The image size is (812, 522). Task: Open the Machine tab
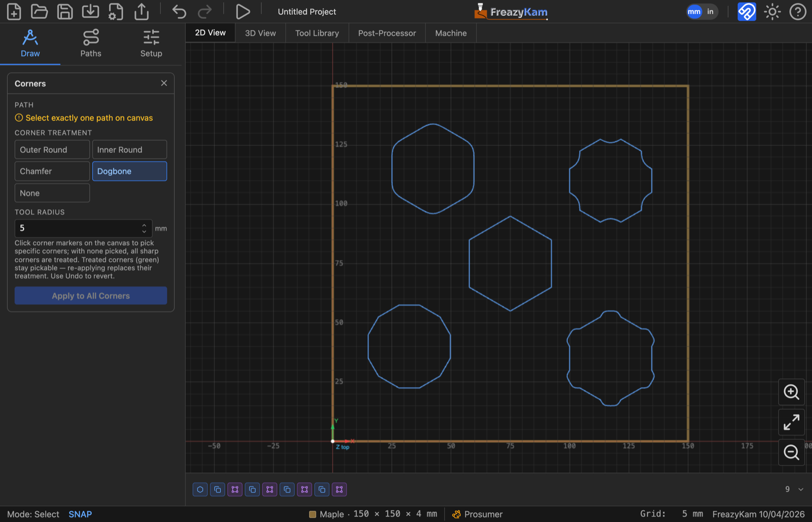click(451, 33)
